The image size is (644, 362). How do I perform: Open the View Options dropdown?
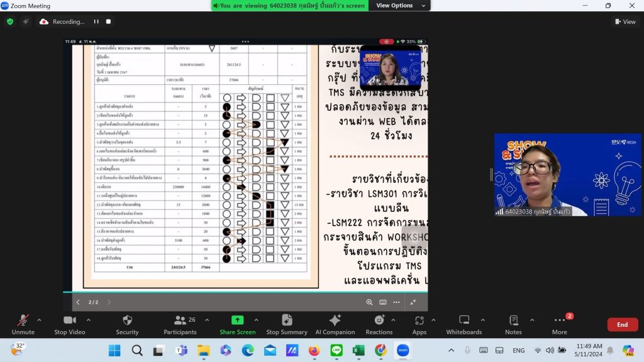[400, 5]
